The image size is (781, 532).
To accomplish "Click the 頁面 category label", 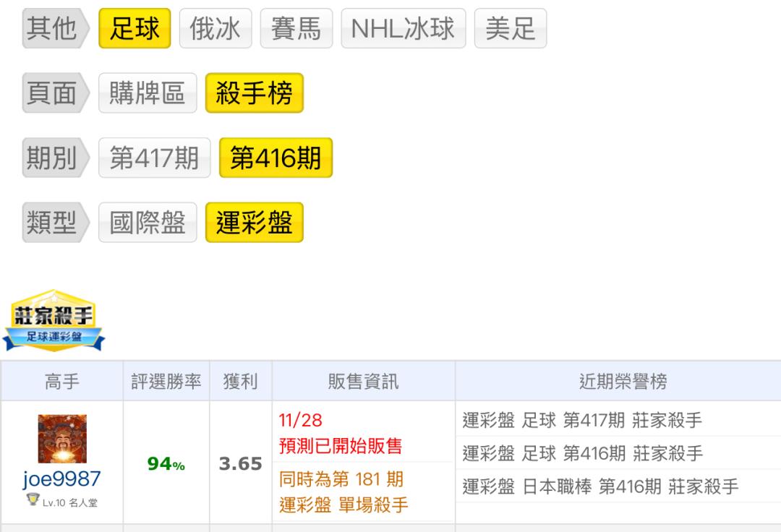I will click(56, 93).
